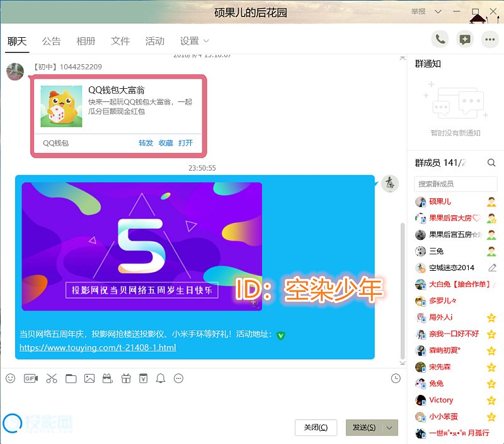
Task: Open the three-dots more options button
Action: click(x=490, y=40)
